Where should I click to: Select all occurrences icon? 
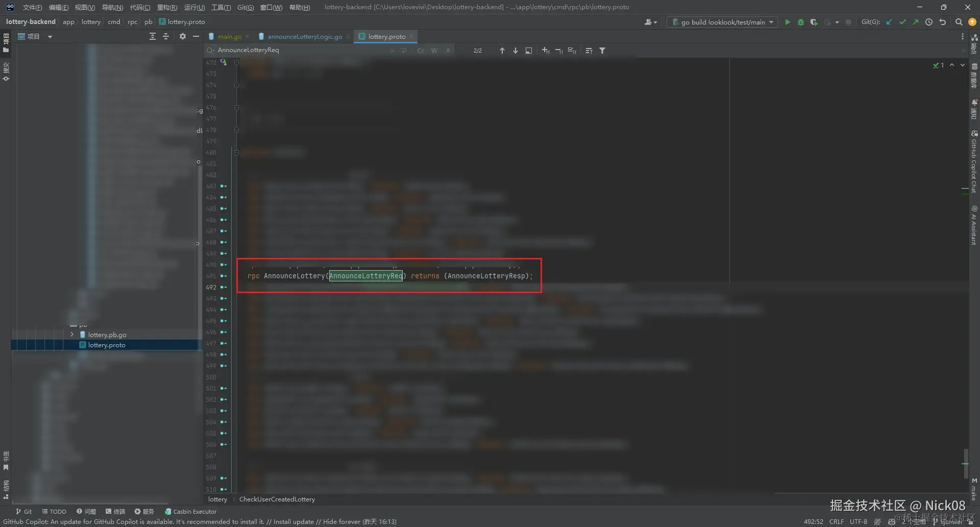[x=572, y=51]
